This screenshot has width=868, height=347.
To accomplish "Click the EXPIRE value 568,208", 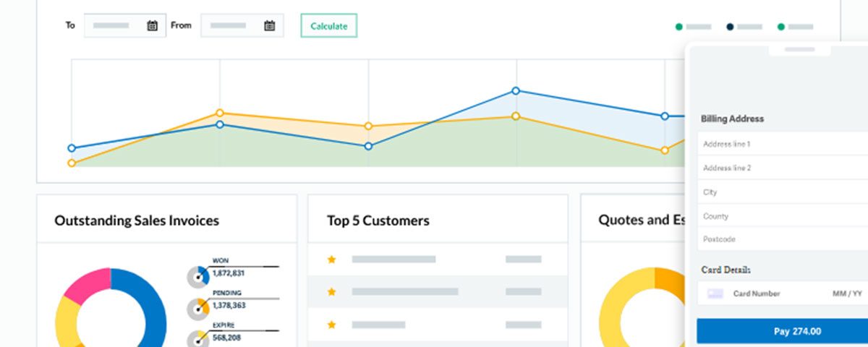I will pyautogui.click(x=227, y=338).
